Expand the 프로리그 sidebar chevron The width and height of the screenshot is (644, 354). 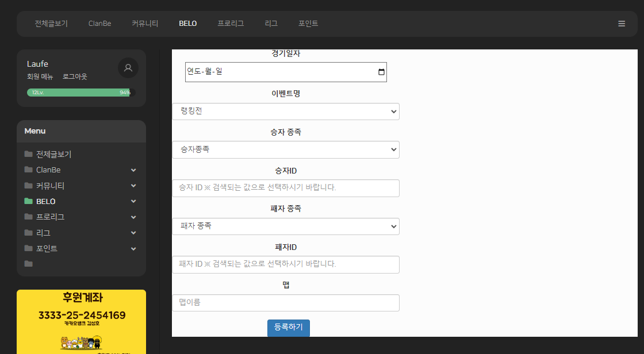point(133,217)
